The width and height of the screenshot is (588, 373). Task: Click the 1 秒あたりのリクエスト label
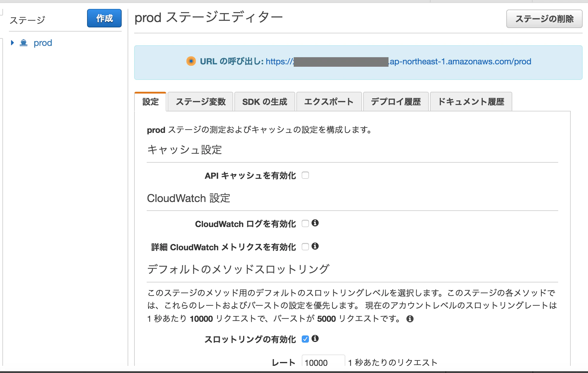(393, 363)
